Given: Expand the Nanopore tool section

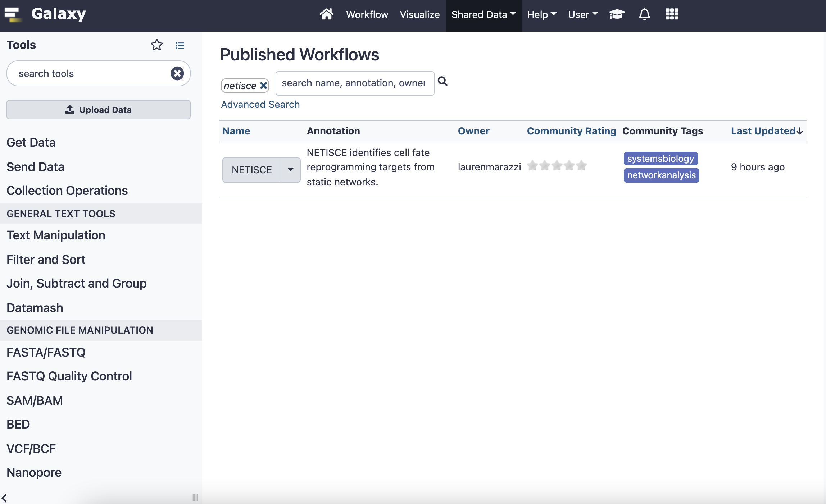Looking at the screenshot, I should coord(34,472).
